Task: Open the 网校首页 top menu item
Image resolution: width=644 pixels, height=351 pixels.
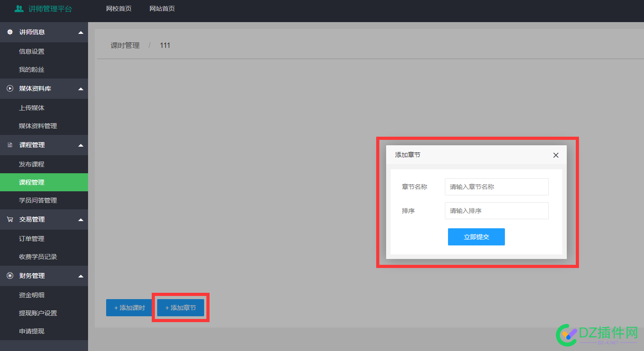Action: pyautogui.click(x=119, y=9)
